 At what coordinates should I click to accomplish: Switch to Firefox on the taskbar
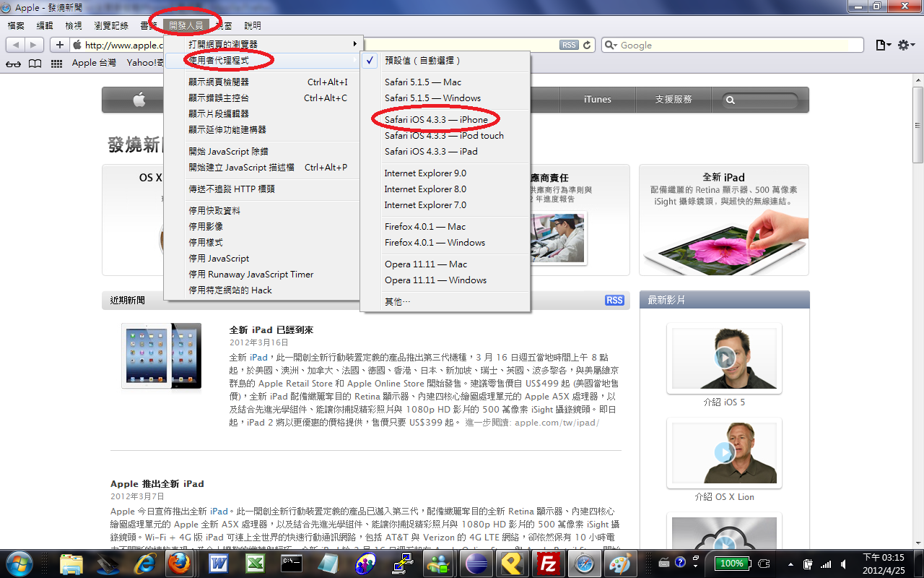(x=178, y=564)
